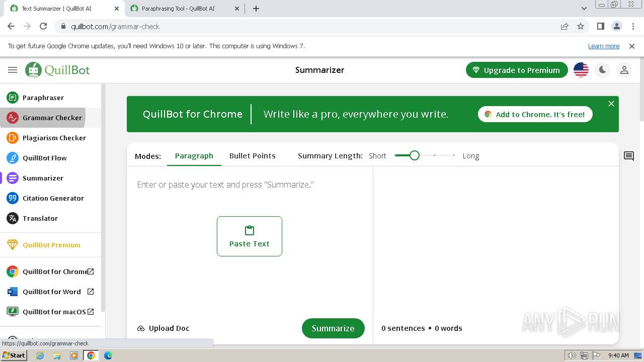Open QuillBot Premium diamond link

pyautogui.click(x=50, y=245)
